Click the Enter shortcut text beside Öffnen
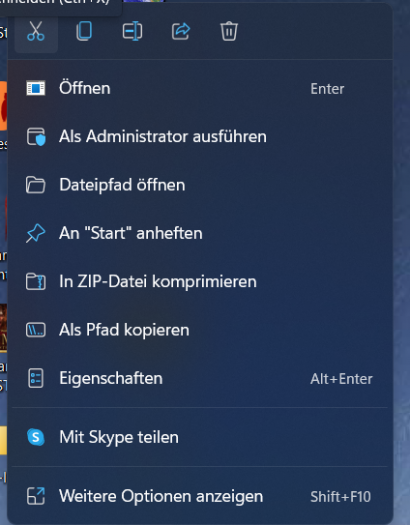Screen dimensions: 410x525 click(x=327, y=89)
